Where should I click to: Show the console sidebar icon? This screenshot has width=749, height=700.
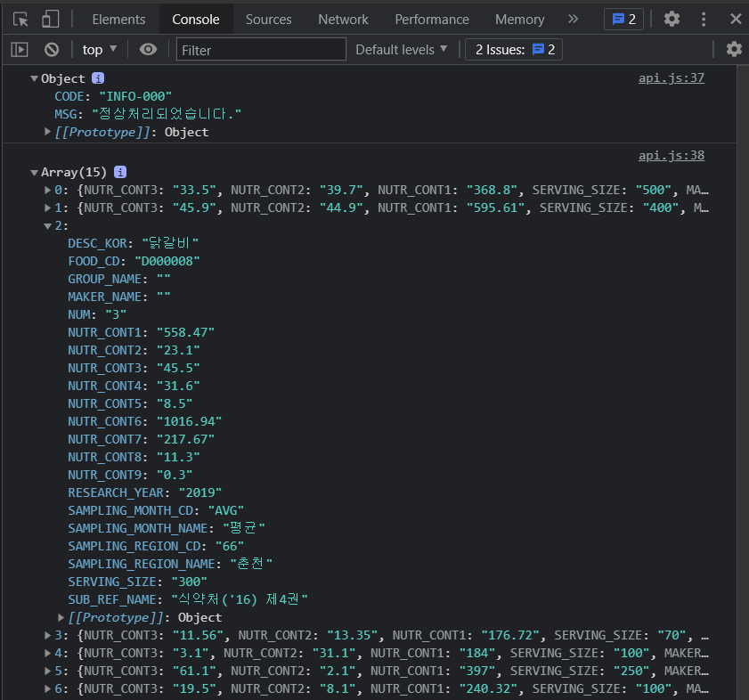20,50
